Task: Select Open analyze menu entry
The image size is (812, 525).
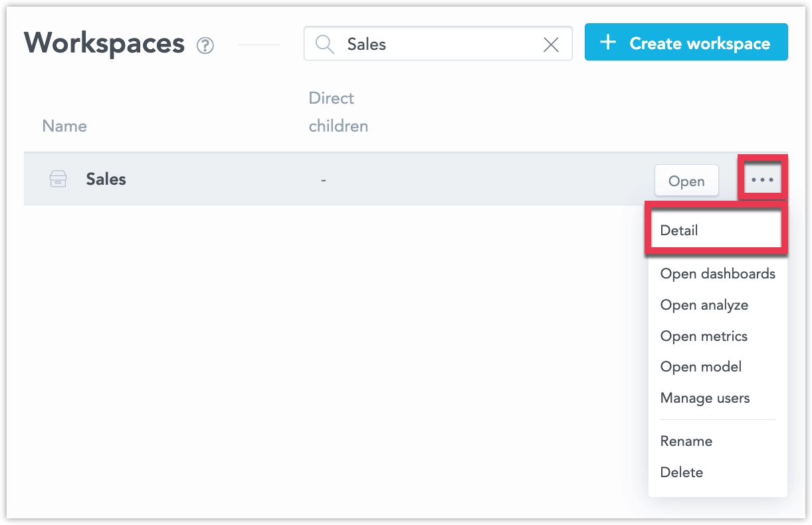Action: 704,305
